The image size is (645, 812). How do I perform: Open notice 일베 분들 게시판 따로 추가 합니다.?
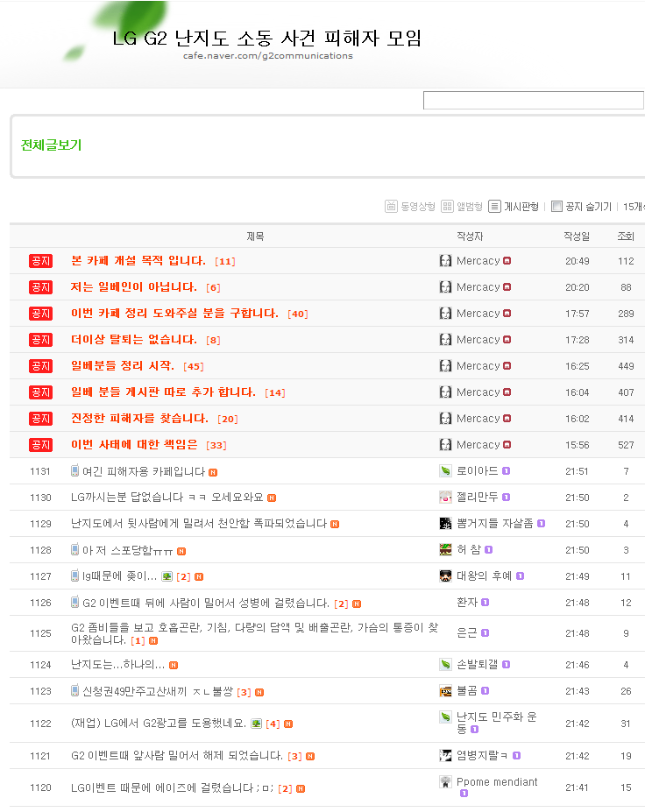163,392
